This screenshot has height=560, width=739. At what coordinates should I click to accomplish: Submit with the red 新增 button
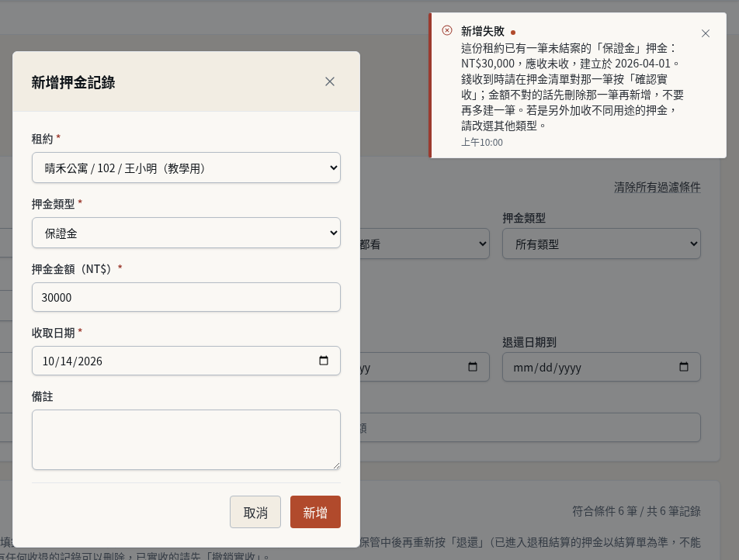315,512
